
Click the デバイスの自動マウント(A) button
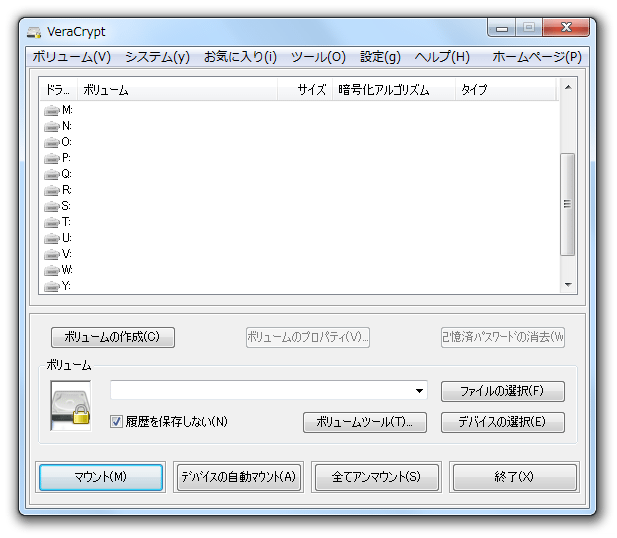[x=239, y=477]
